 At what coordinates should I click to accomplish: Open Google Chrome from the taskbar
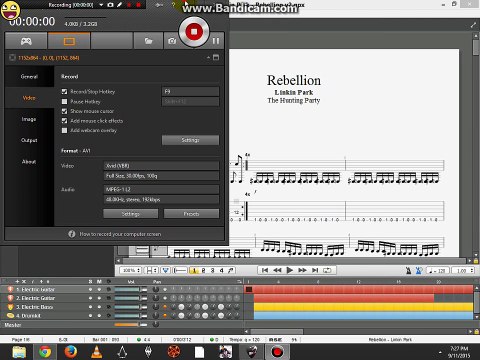coord(45,352)
